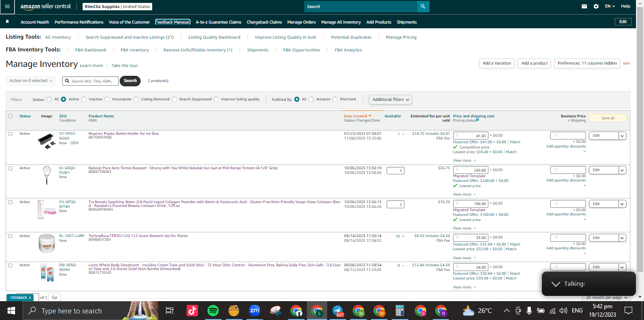The image size is (644, 320).
Task: Open the hamburger main menu
Action: (7, 7)
